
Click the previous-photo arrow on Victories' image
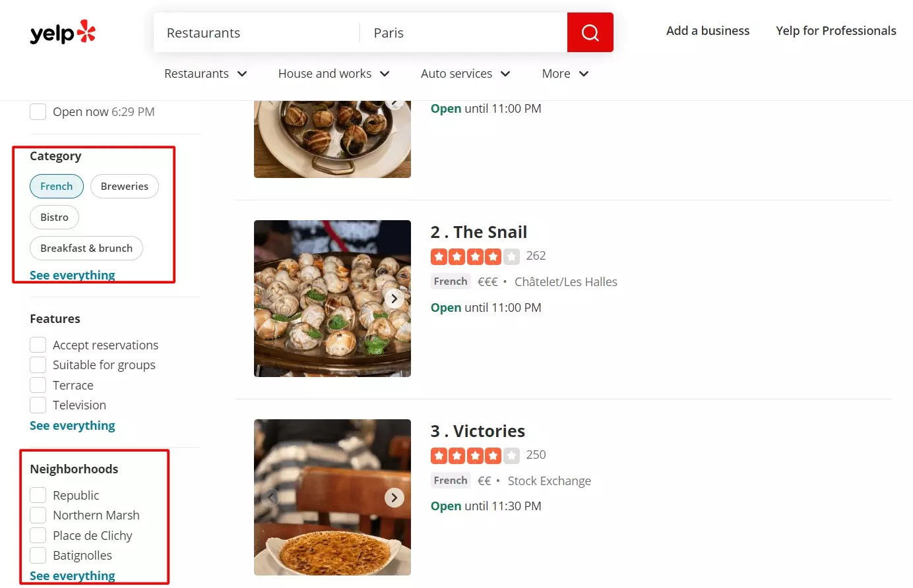270,498
